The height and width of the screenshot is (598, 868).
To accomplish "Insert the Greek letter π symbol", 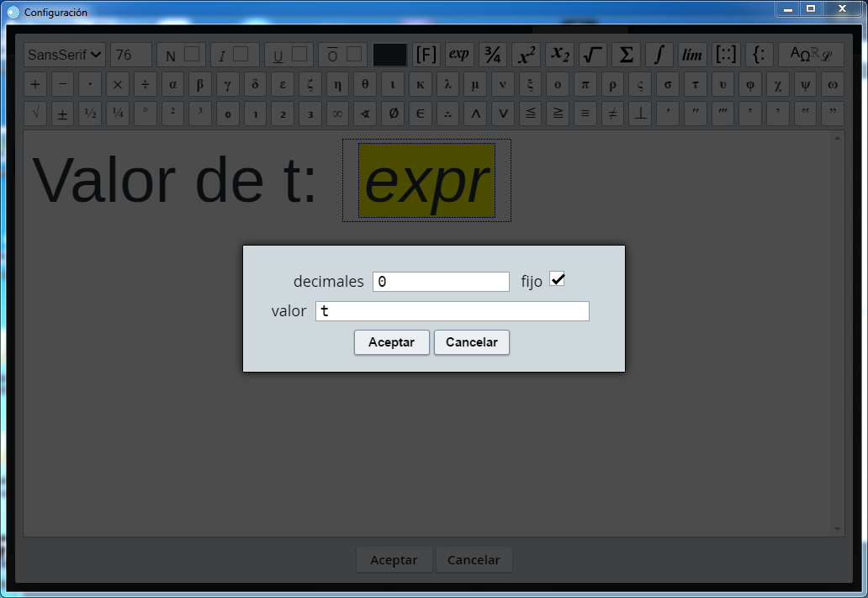I will (x=585, y=85).
